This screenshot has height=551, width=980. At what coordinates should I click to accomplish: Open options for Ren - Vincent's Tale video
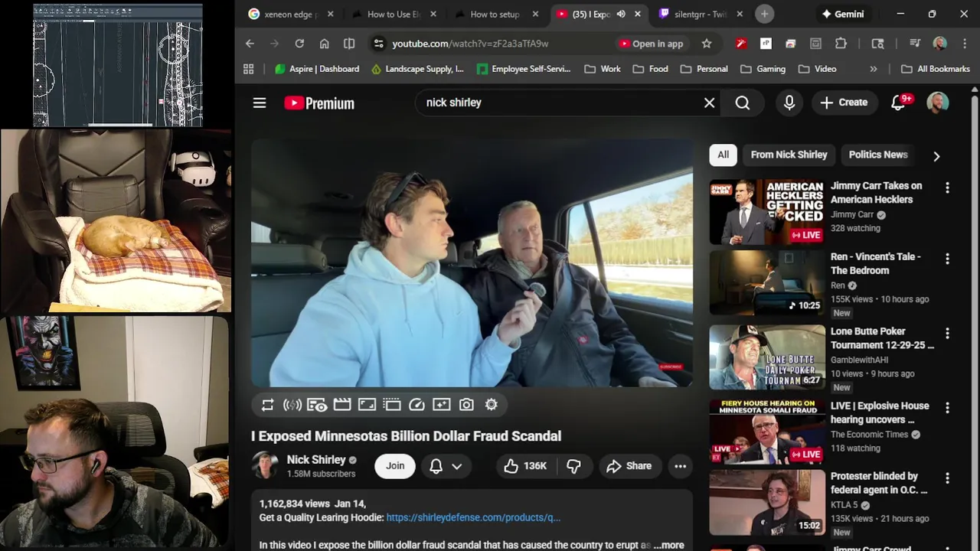click(x=947, y=259)
